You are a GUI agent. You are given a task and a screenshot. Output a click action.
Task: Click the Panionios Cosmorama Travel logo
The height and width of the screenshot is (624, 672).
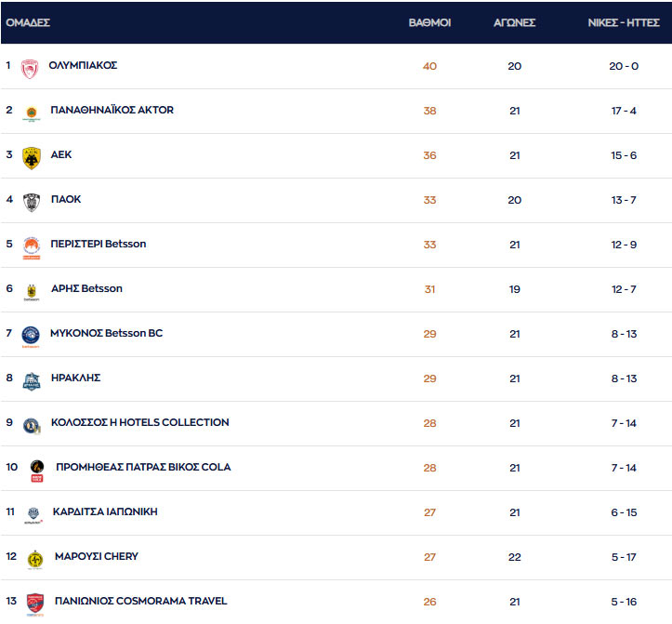point(34,603)
